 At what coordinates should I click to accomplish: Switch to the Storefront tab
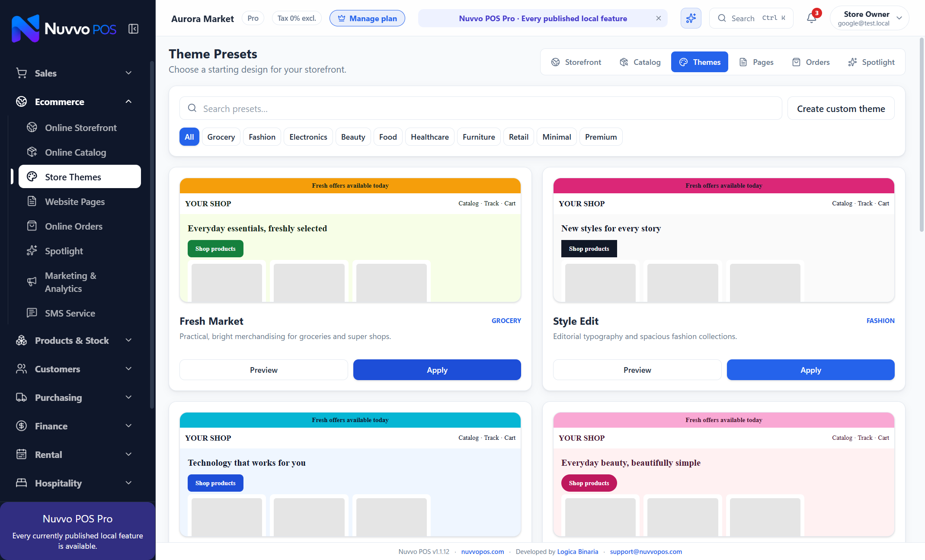576,62
